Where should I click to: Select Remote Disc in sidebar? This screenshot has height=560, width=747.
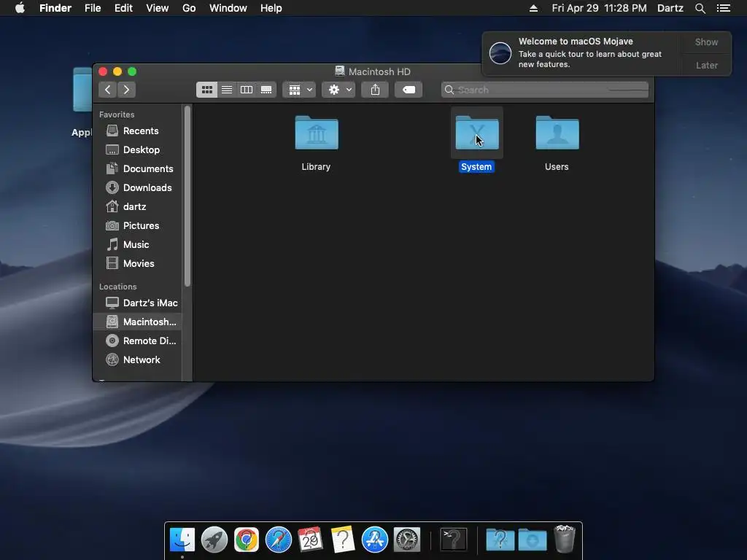(138, 341)
